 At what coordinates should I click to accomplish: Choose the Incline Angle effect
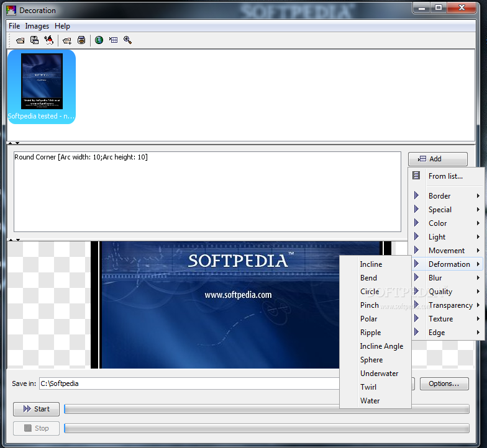[375, 346]
